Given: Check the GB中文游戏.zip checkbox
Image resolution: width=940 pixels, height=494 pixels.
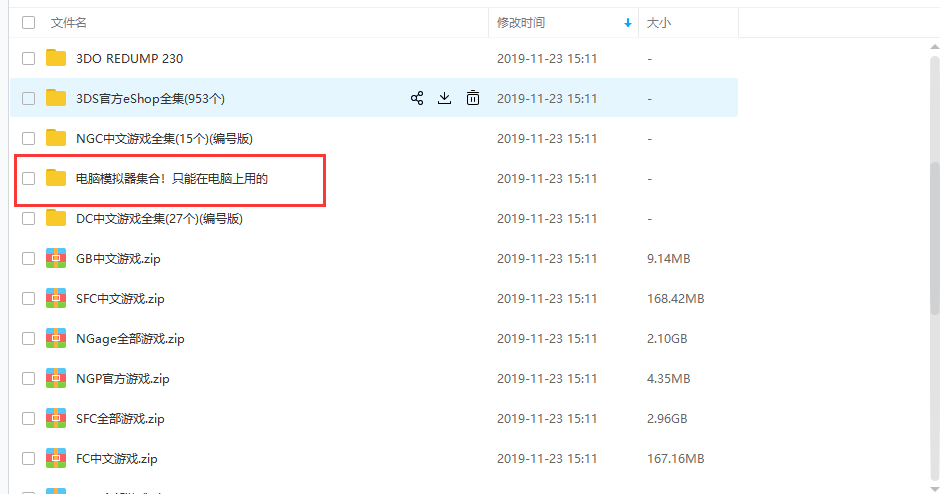Looking at the screenshot, I should (28, 258).
